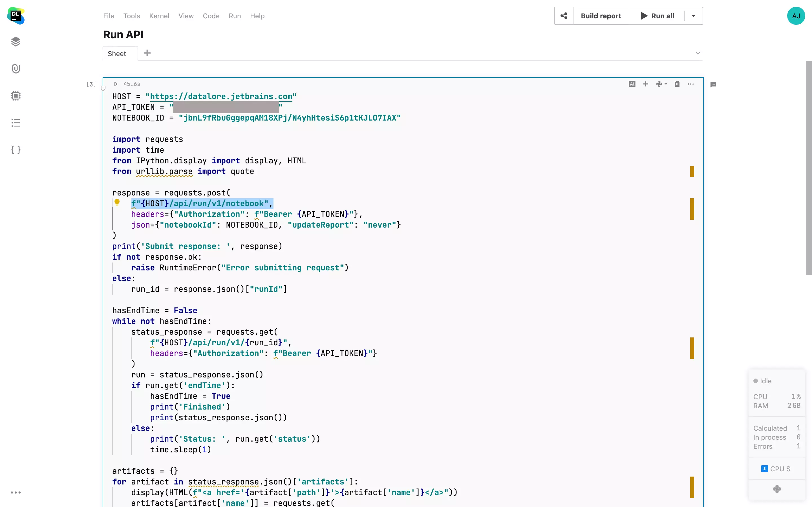812x507 pixels.
Task: Click the code block curly braces icon in sidebar
Action: click(16, 150)
